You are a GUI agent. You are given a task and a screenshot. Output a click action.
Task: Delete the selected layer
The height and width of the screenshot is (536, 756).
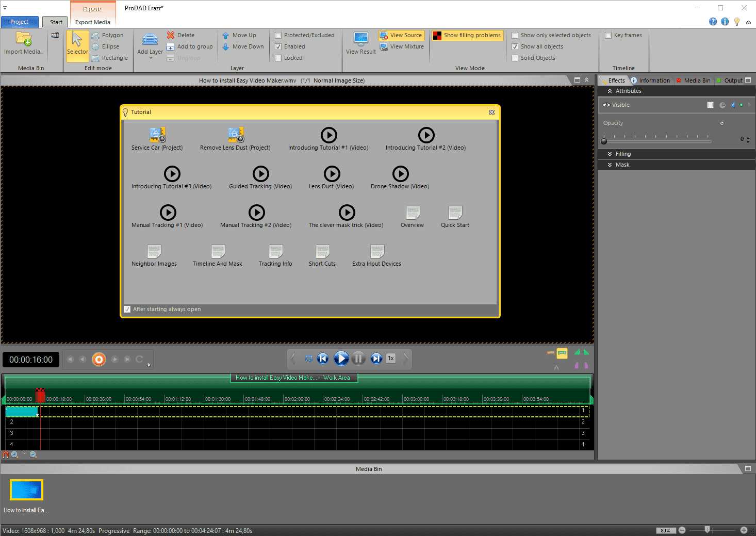[x=180, y=35]
